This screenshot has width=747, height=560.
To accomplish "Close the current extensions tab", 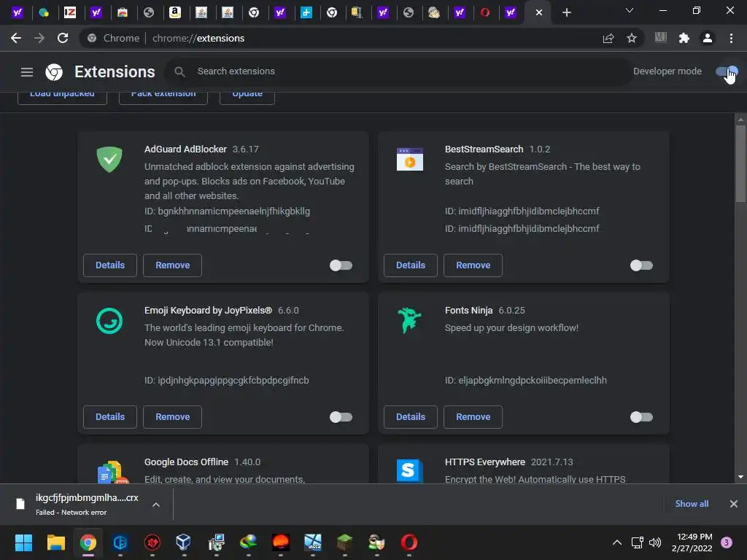I will pyautogui.click(x=539, y=12).
